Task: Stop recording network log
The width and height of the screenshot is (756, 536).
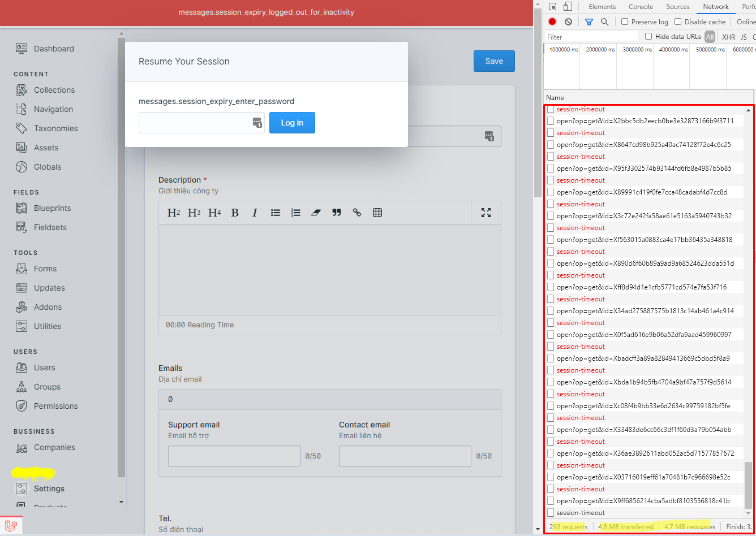Action: 552,21
